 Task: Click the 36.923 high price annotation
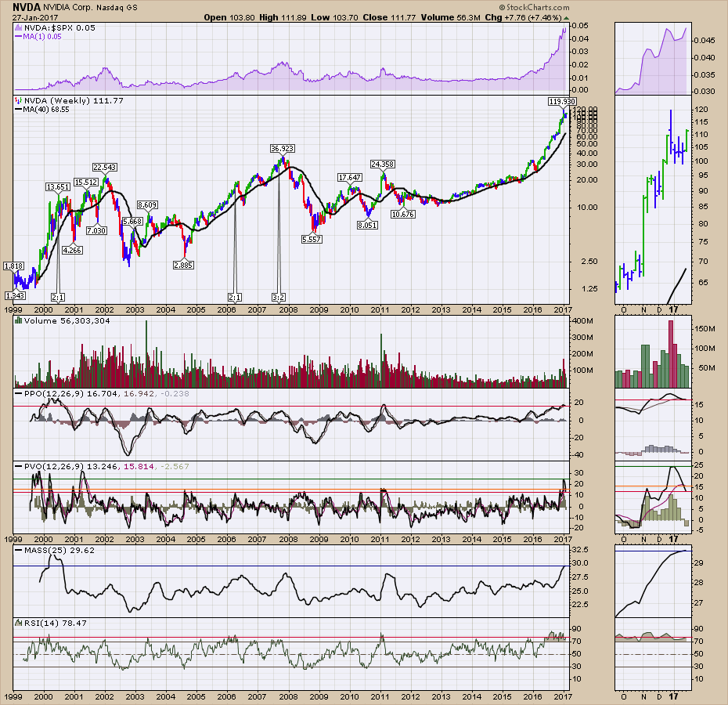tap(283, 149)
